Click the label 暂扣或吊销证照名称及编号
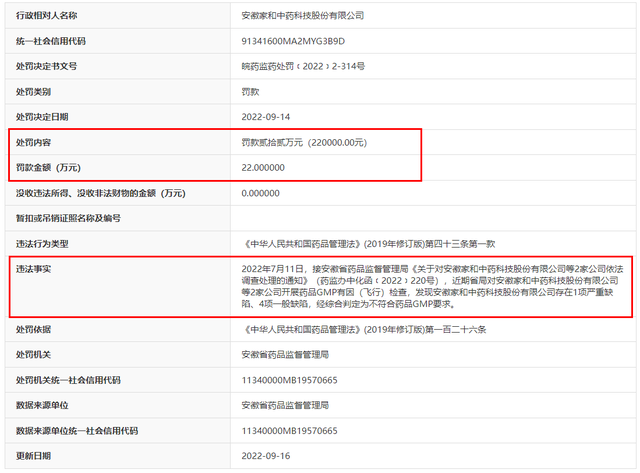This screenshot has height=473, width=640. pos(68,218)
